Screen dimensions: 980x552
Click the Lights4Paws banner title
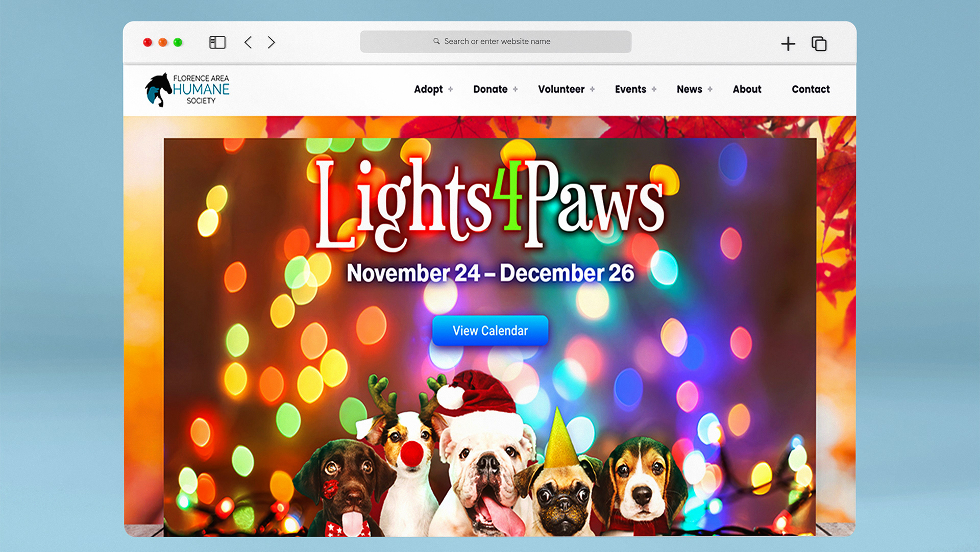tap(490, 204)
